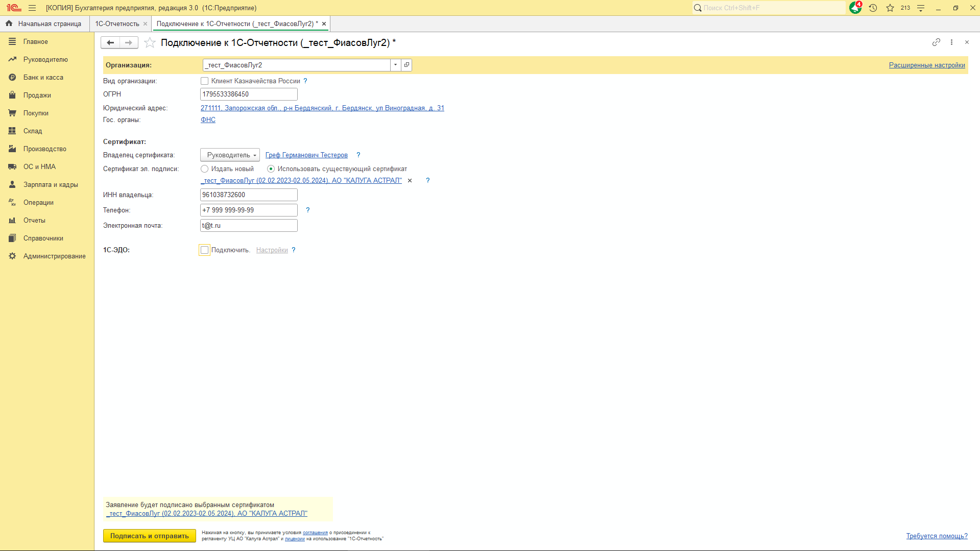
Task: Close the Подключение к 1С-Отчетности tab
Action: coord(324,23)
